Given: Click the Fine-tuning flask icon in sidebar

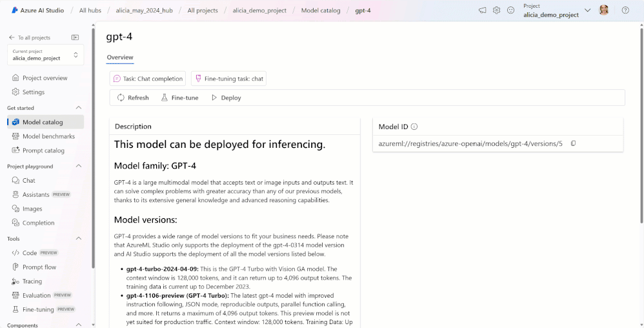Looking at the screenshot, I should pyautogui.click(x=15, y=309).
